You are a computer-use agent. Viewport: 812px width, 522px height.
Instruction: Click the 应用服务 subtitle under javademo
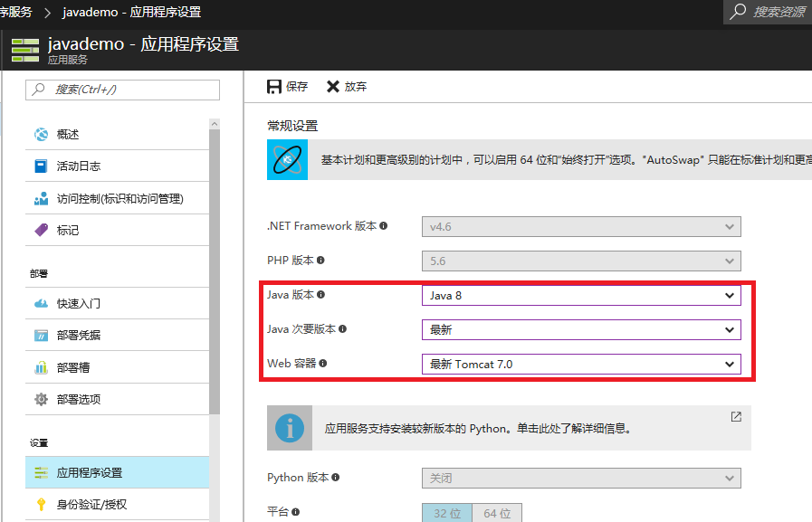click(x=68, y=60)
